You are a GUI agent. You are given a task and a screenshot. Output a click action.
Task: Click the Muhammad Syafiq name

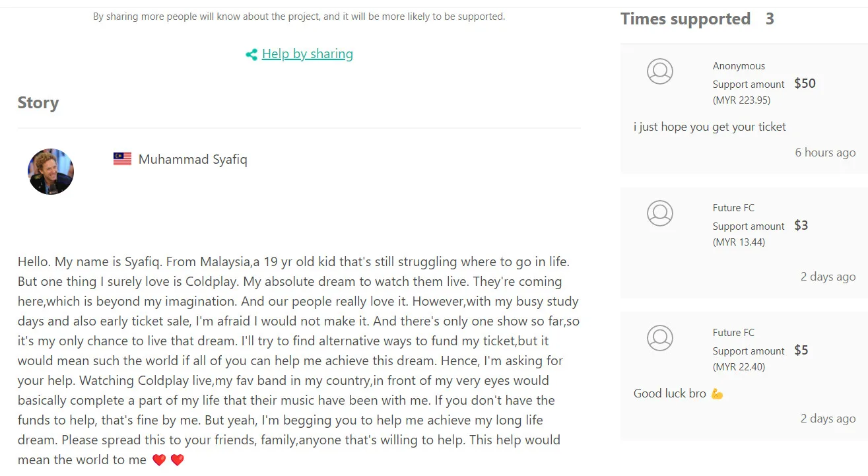[193, 160]
